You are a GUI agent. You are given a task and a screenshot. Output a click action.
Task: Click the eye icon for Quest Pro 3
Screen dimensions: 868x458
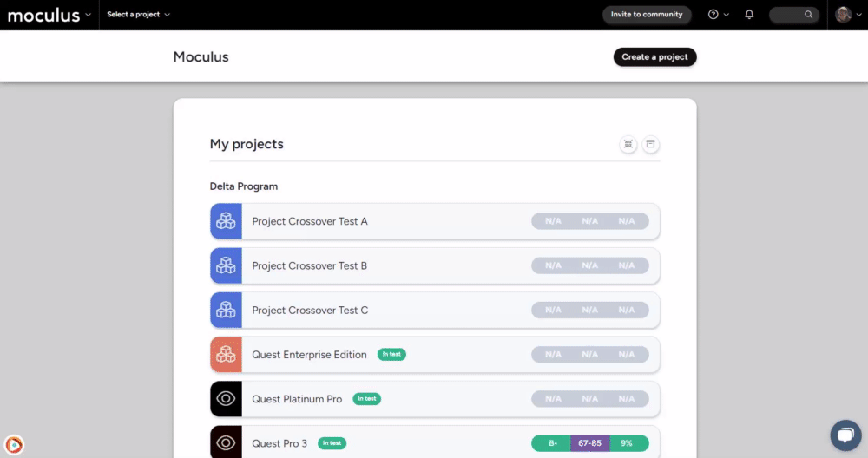pos(226,442)
